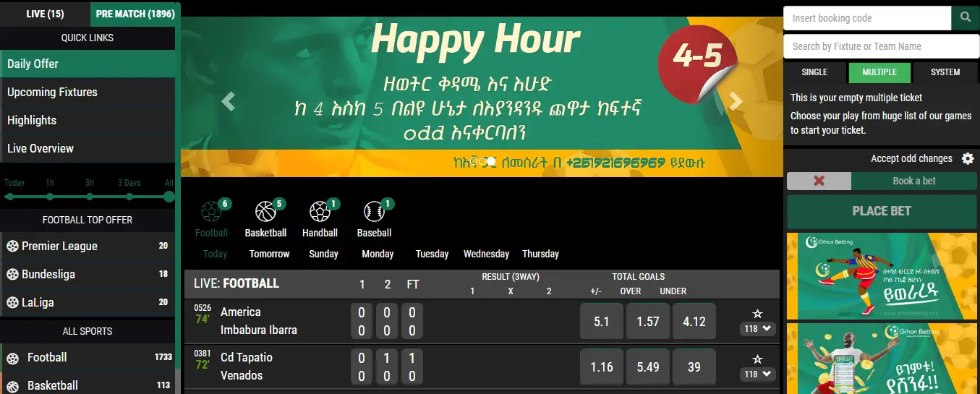Screen dimensions: 980x394
Task: Pick under odds 39 for Cd Tapatio match
Action: tap(694, 367)
